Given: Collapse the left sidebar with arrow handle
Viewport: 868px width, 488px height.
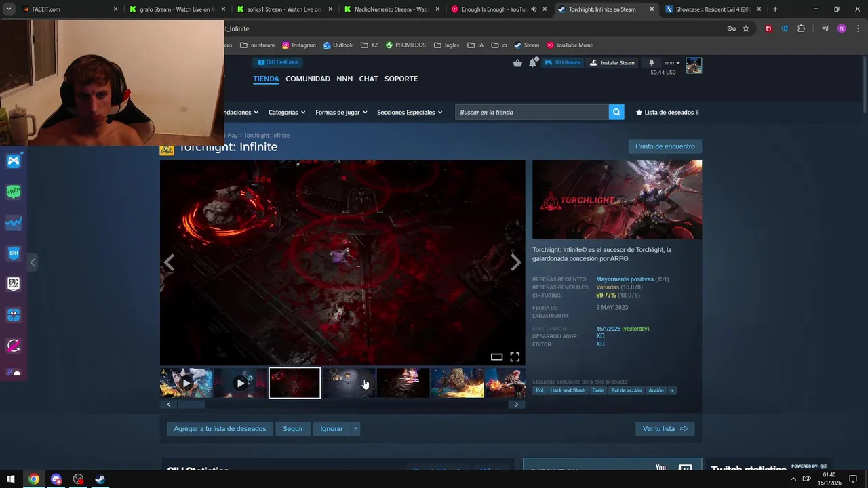Looking at the screenshot, I should pos(33,262).
